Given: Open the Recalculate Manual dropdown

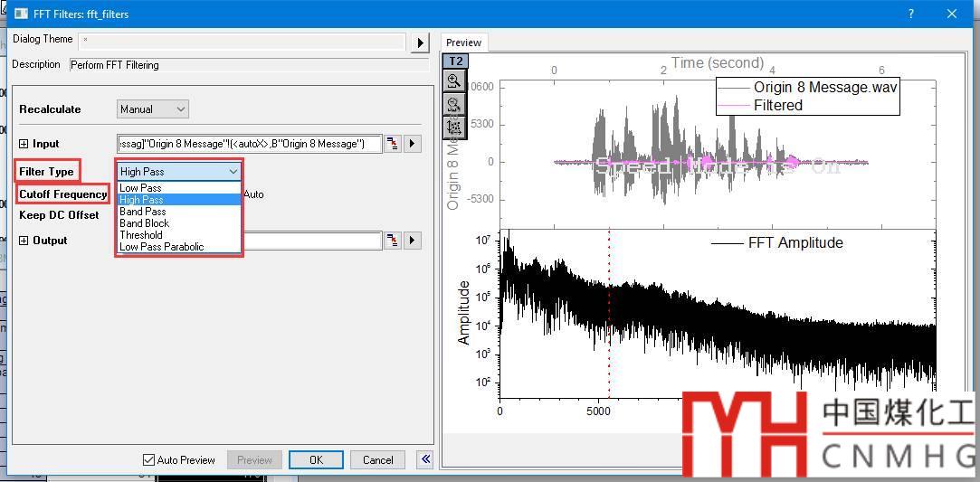Looking at the screenshot, I should pyautogui.click(x=153, y=109).
